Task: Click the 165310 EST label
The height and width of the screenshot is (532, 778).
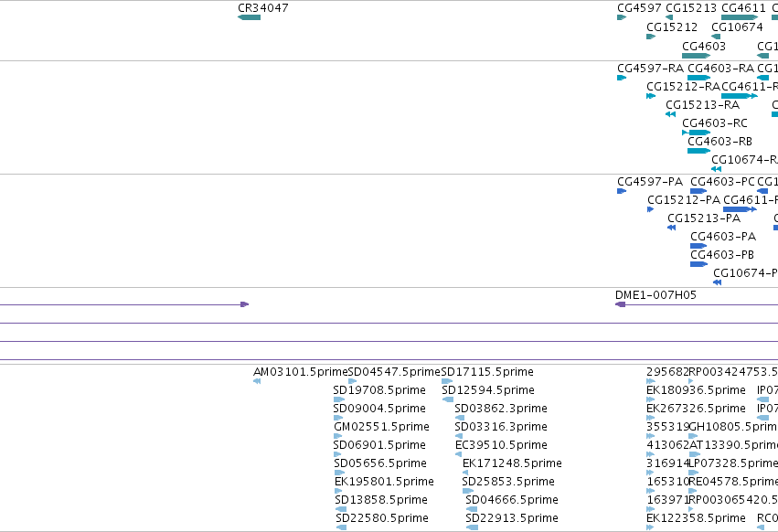Action: coord(668,482)
